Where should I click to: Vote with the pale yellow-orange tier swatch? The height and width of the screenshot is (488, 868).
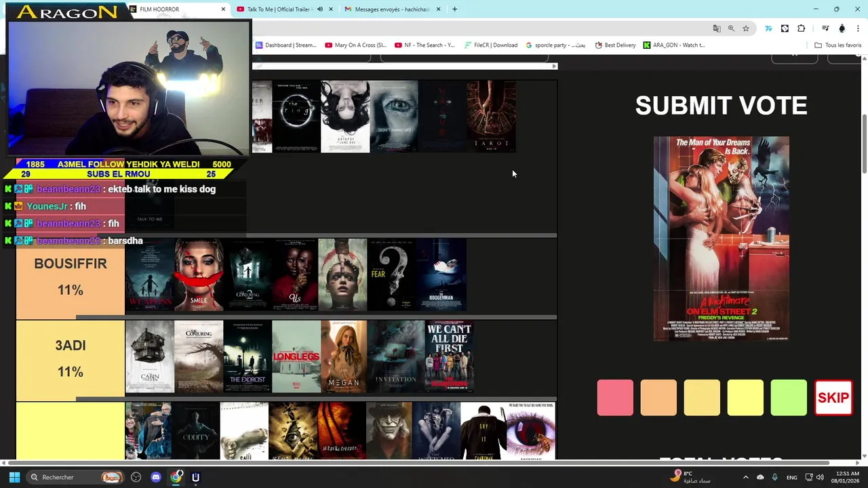[x=702, y=398]
